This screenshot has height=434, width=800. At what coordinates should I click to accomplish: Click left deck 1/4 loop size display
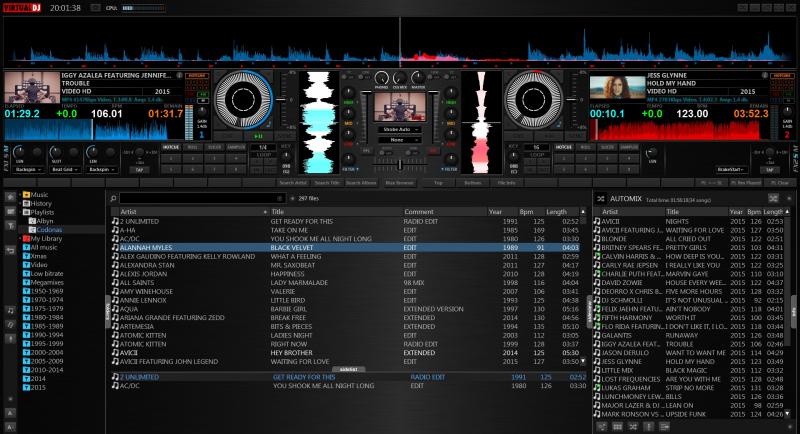click(x=263, y=147)
